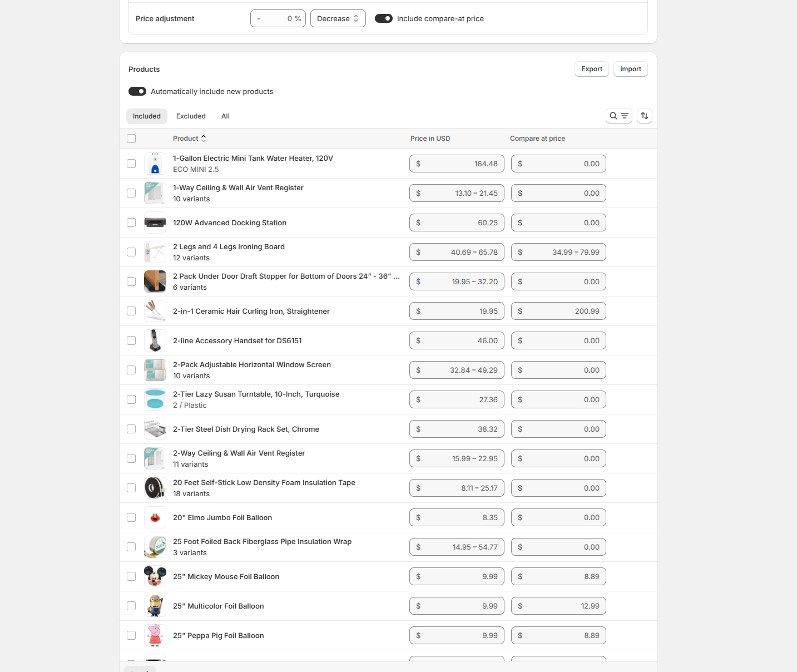Open the 2-Tier Lazy Susan Turntable image

click(x=155, y=399)
